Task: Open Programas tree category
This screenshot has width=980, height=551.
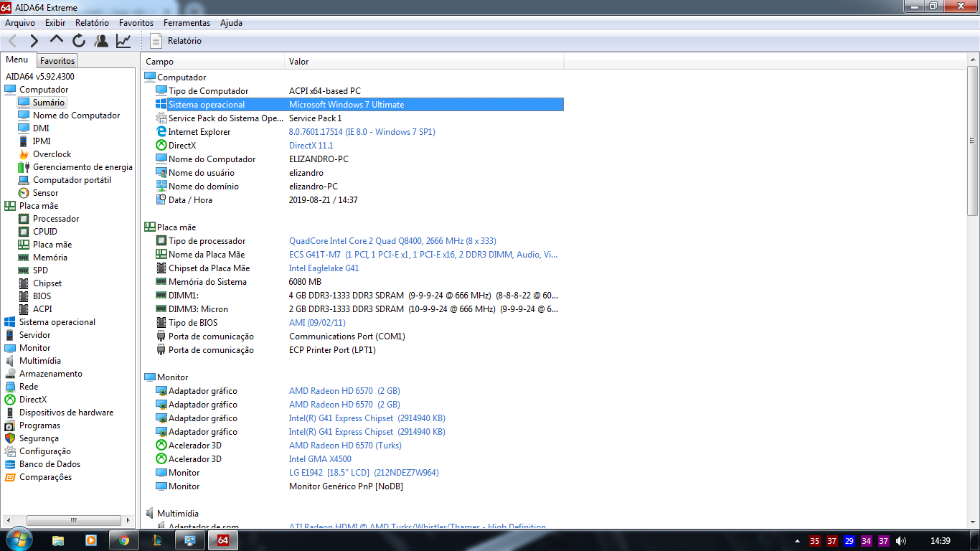Action: pos(39,425)
